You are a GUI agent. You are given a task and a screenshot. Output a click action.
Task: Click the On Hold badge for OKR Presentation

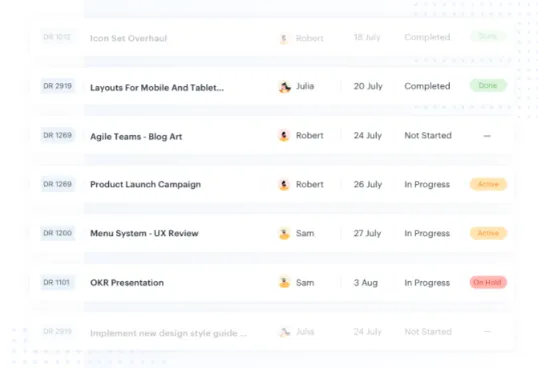click(x=488, y=282)
